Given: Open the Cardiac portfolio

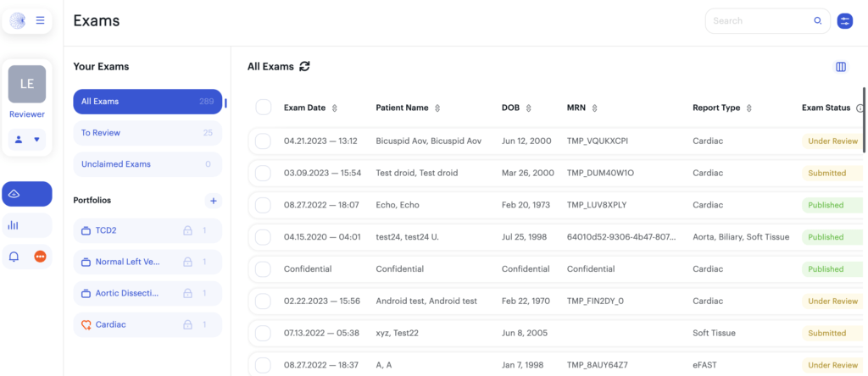Looking at the screenshot, I should tap(147, 324).
